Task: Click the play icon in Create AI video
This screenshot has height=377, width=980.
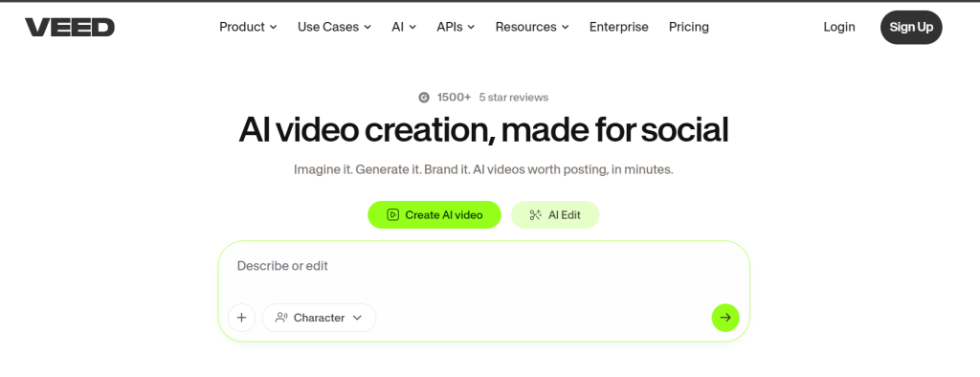Action: [392, 215]
